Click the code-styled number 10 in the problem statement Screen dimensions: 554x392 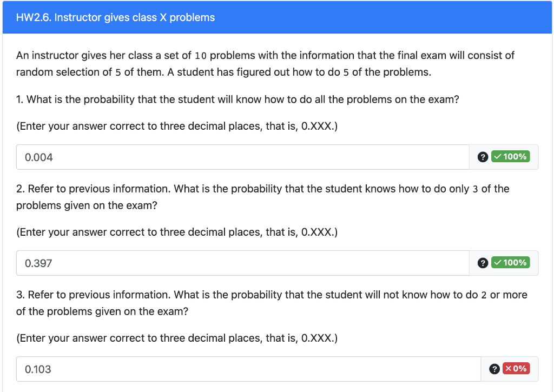tap(201, 56)
